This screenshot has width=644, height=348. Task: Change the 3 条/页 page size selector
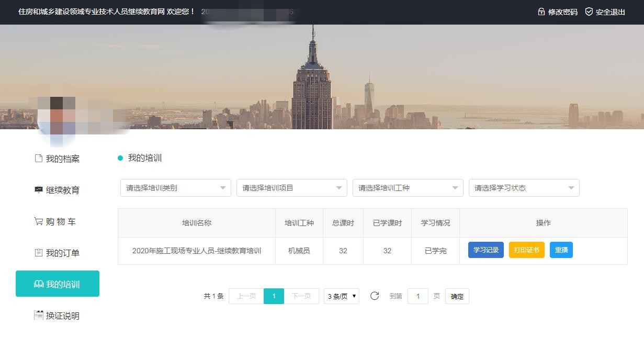(342, 296)
